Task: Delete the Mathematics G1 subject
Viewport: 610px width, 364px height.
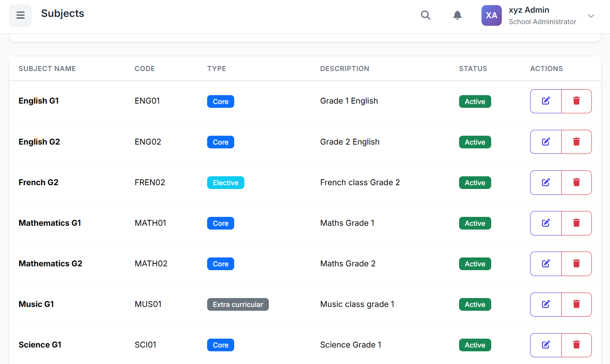Action: pos(576,223)
